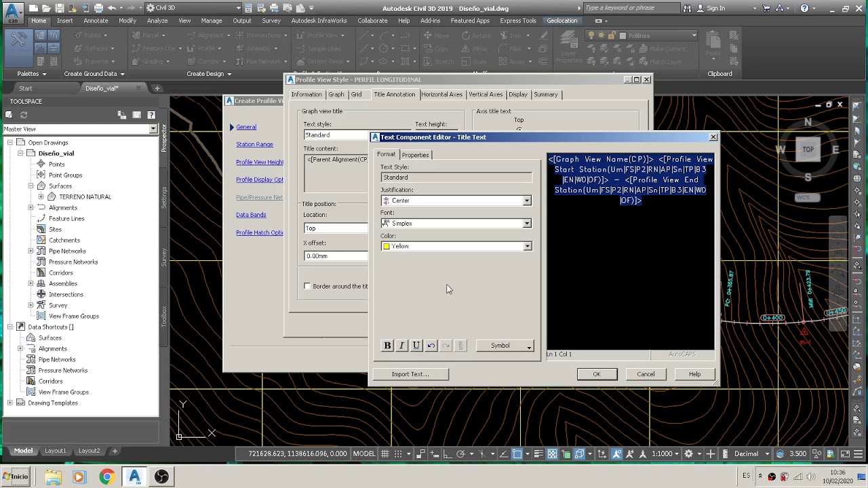Open the Prospector side tab in Toolspace
Screen dimensions: 868x488
[x=164, y=138]
